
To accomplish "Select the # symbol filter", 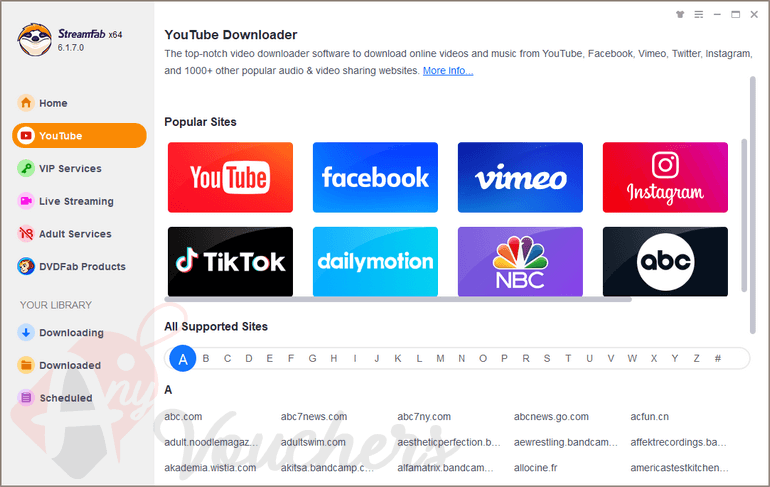I will point(717,358).
